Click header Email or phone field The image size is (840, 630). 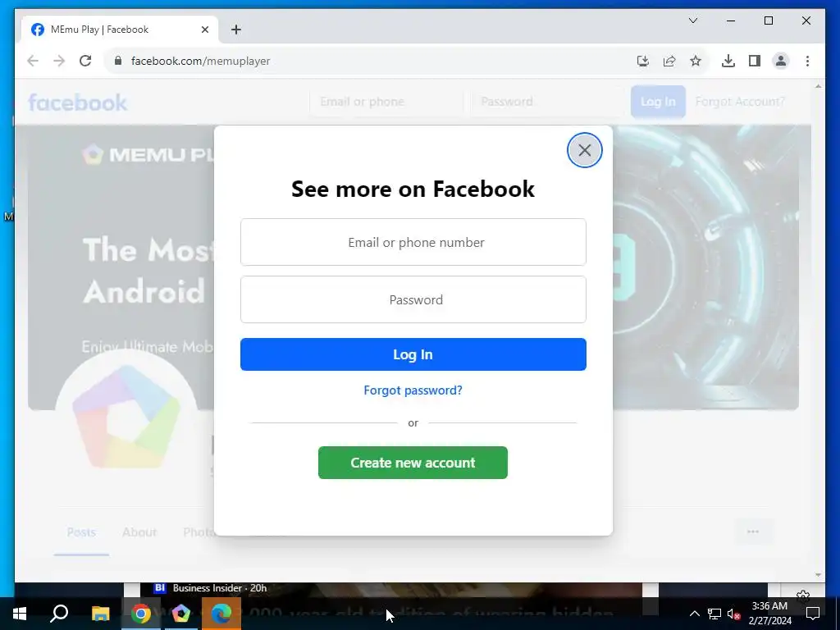pos(387,102)
